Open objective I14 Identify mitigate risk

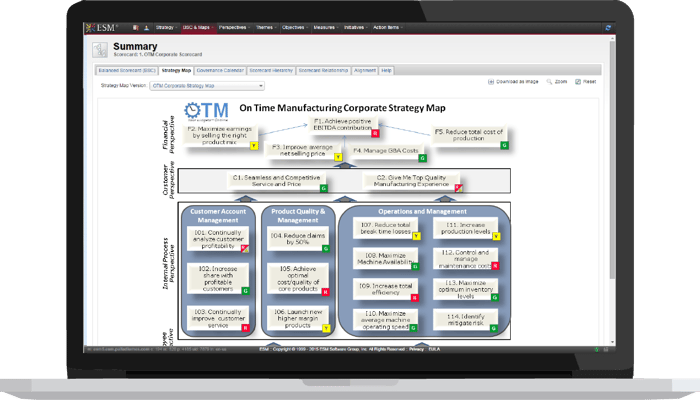click(x=465, y=320)
